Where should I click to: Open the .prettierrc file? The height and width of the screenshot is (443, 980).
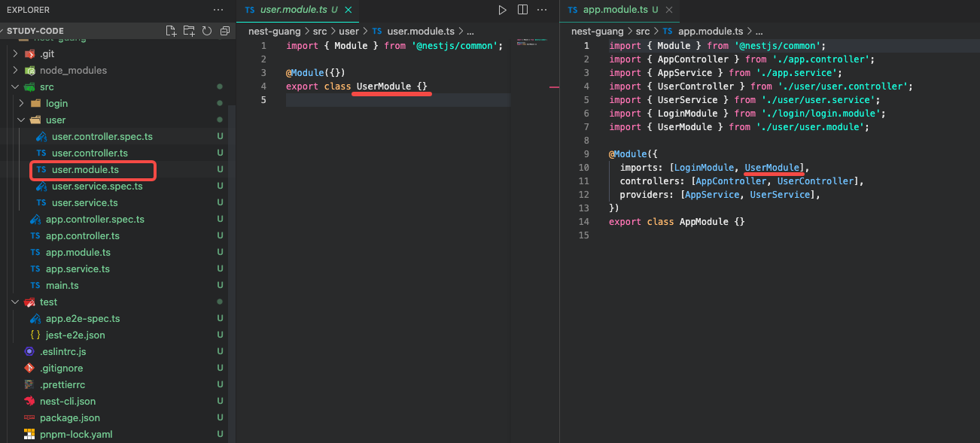(x=117, y=385)
